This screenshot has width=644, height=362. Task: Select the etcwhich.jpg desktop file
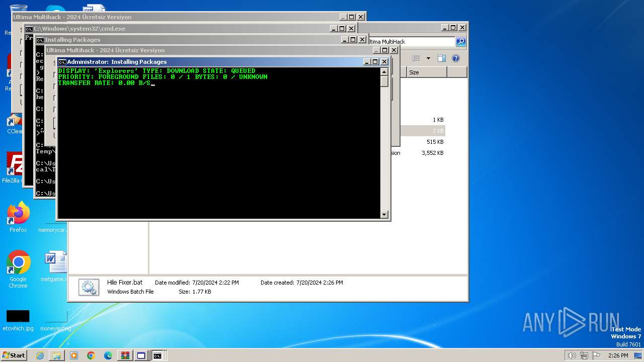(18, 320)
